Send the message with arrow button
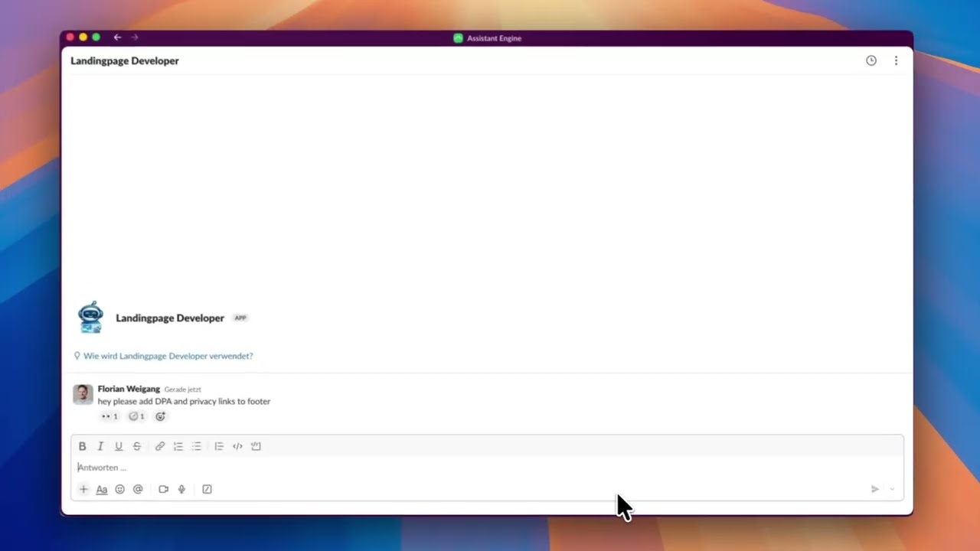 pos(875,489)
